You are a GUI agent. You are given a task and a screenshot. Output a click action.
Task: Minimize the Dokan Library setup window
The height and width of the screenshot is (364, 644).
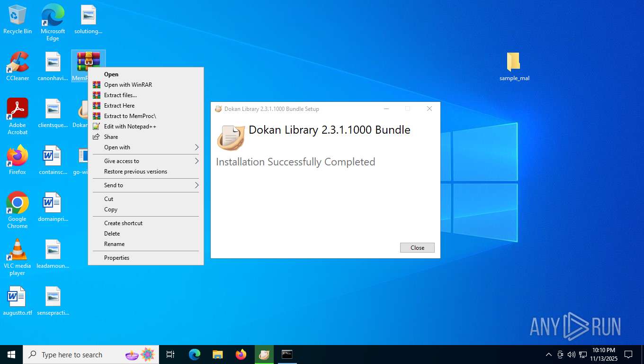[x=386, y=109]
